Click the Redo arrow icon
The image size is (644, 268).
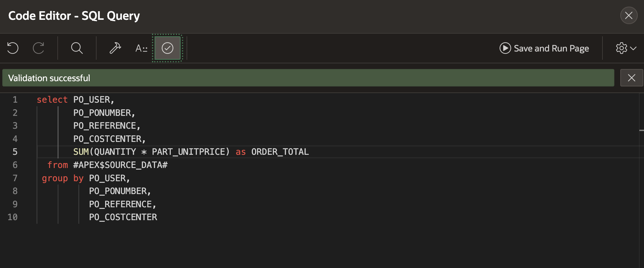[x=39, y=48]
